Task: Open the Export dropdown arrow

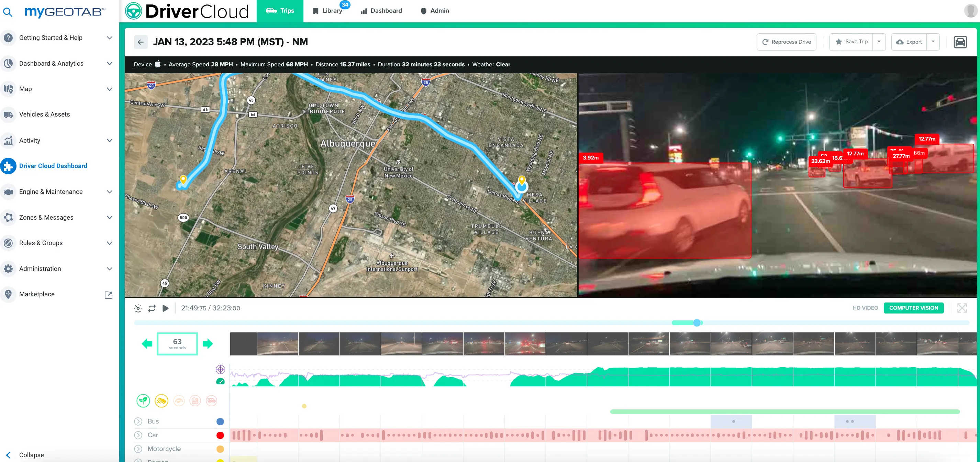Action: (933, 42)
